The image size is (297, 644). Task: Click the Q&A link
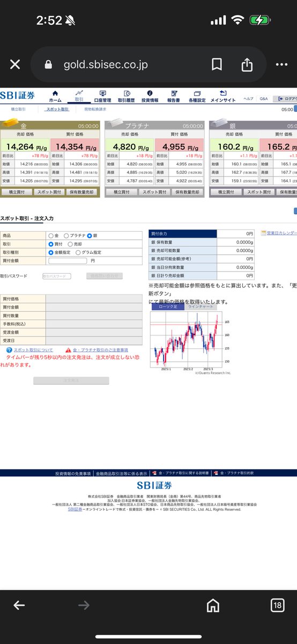pyautogui.click(x=264, y=99)
